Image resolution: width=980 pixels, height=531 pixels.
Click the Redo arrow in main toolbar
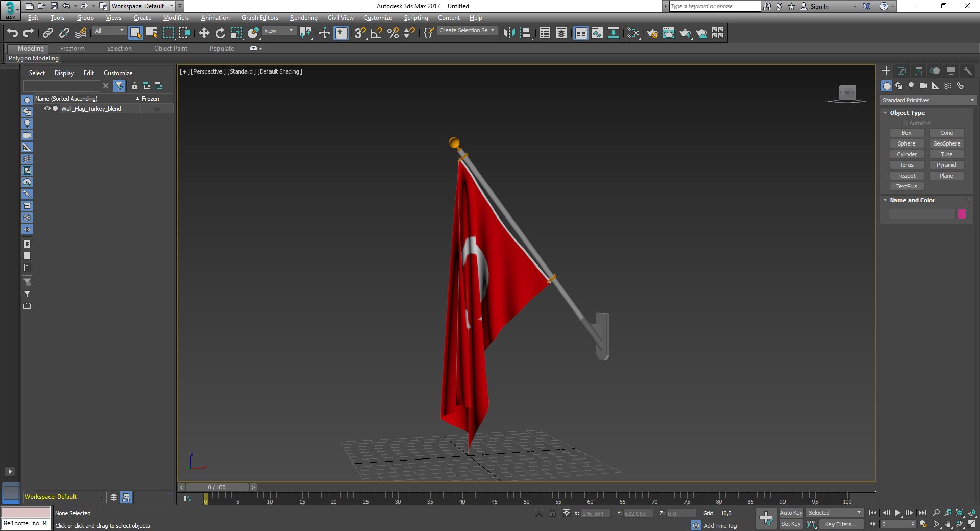[29, 33]
